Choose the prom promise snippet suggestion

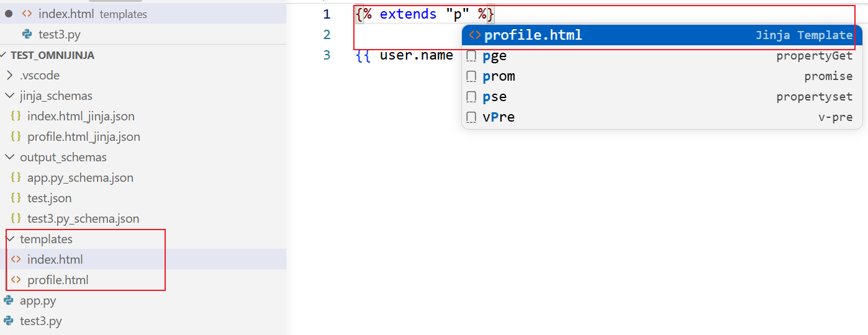tap(662, 76)
